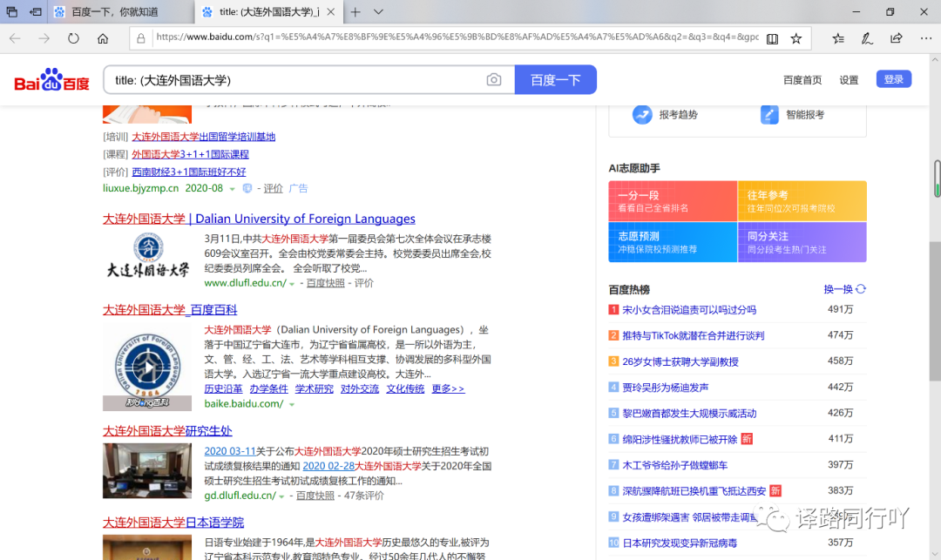Open 大连外国语大学_百度百科 result

click(x=170, y=310)
